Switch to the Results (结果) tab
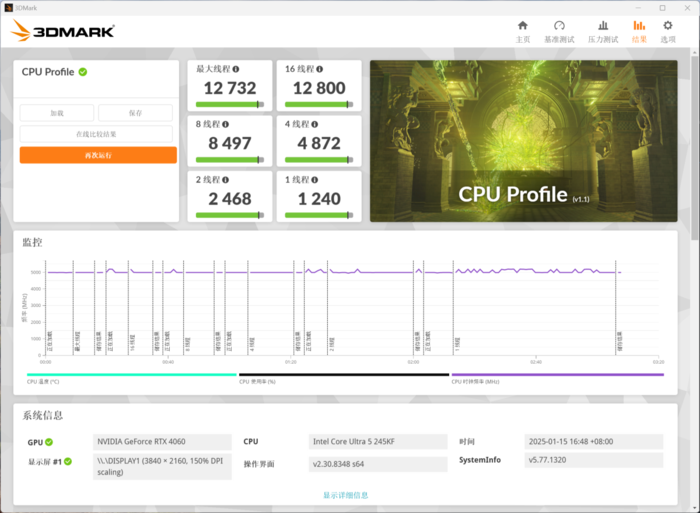Viewport: 700px width, 513px height. coord(639,31)
